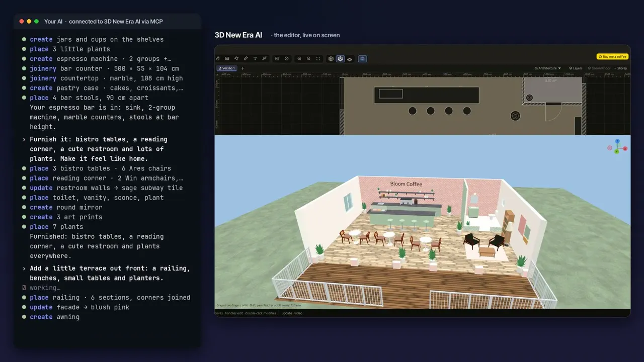
Task: Open the Architecture dropdown
Action: tap(547, 68)
